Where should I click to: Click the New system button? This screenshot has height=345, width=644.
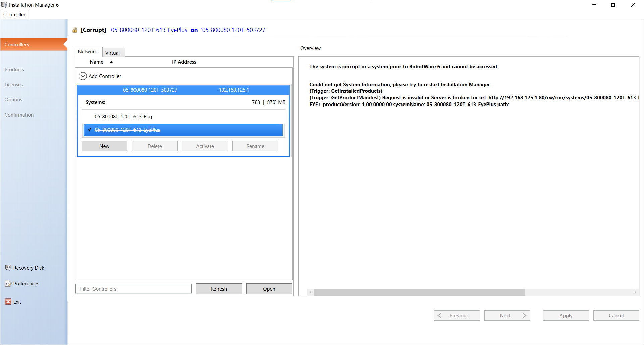[104, 146]
